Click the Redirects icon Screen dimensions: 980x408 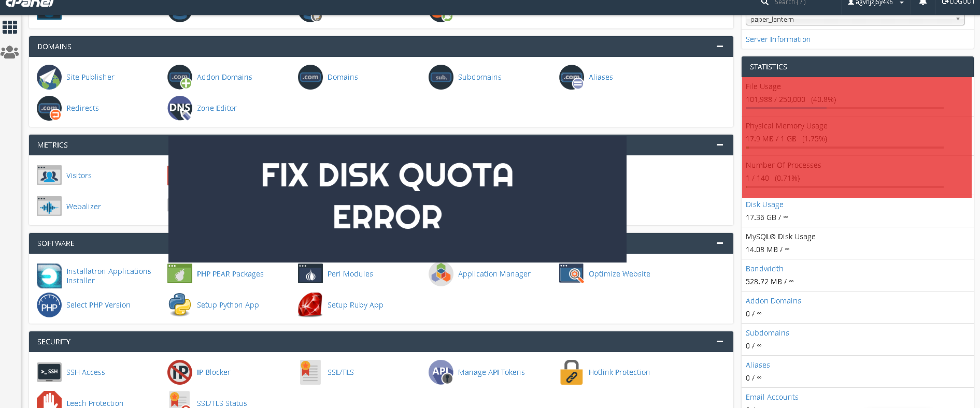pos(49,108)
